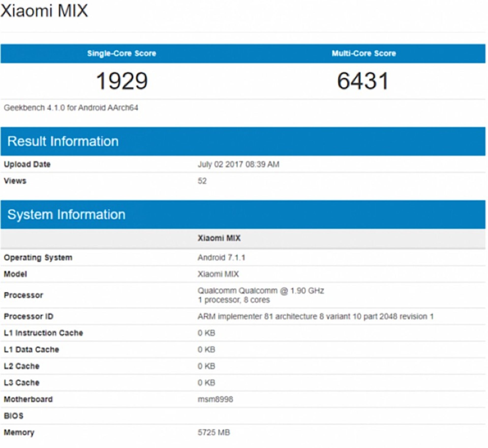Select the multi-core score 6431
This screenshot has height=448, width=488.
point(363,81)
